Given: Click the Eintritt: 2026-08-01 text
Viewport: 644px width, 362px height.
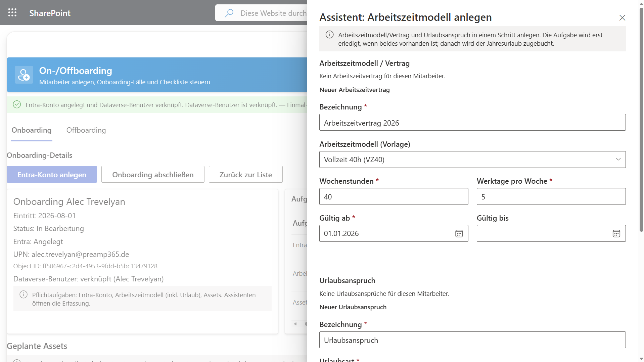Looking at the screenshot, I should 44,216.
